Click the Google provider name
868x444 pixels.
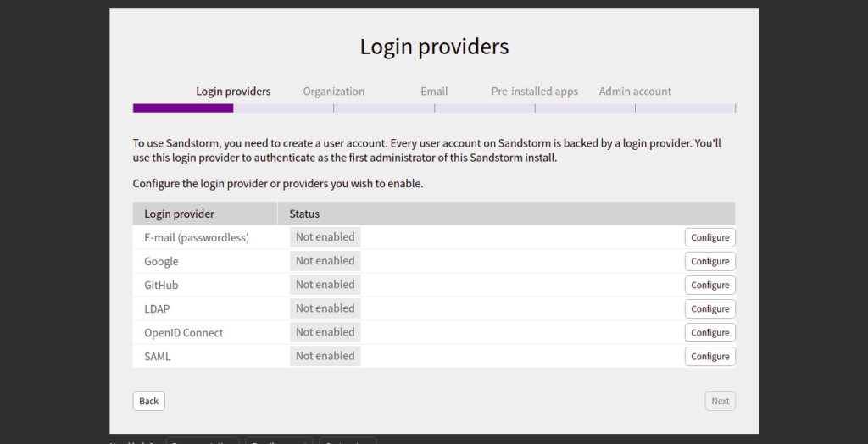click(x=161, y=261)
